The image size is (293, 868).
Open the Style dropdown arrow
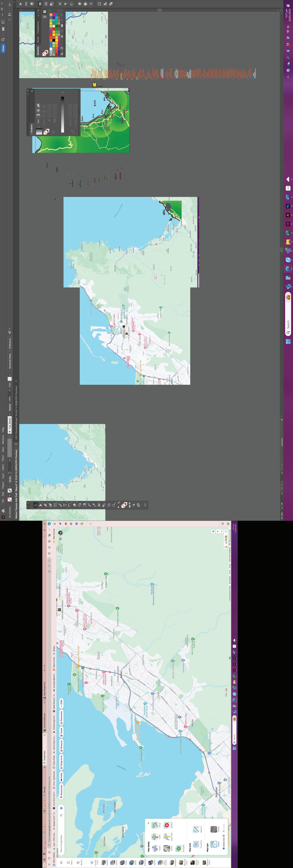(9, 375)
